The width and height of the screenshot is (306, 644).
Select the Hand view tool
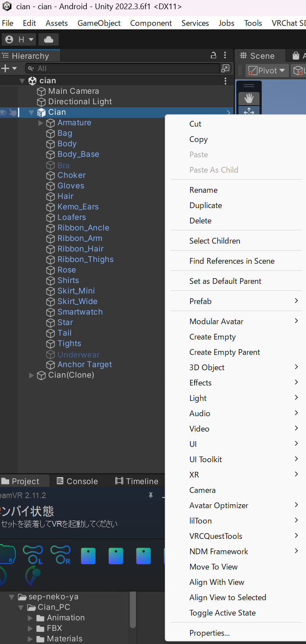(249, 98)
